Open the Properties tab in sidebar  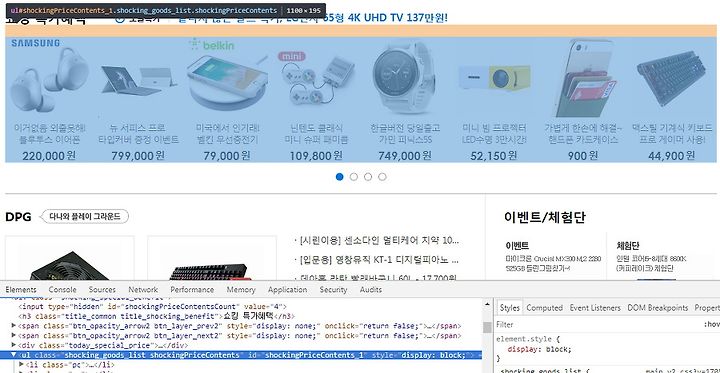[707, 308]
